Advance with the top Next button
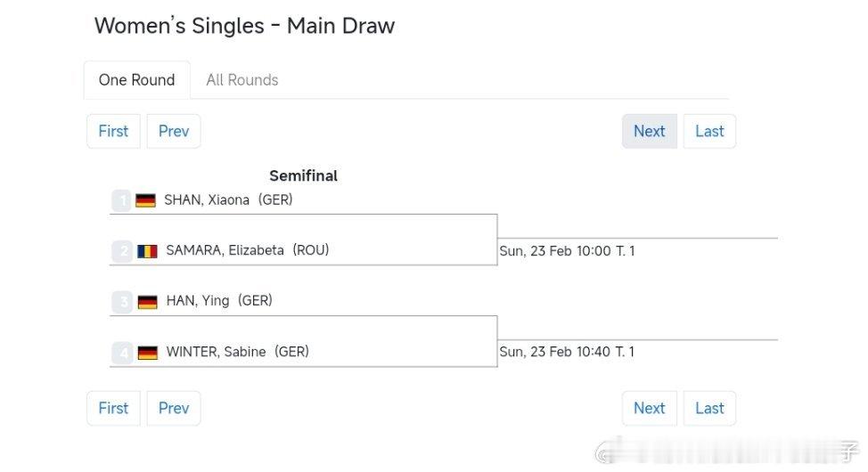This screenshot has height=472, width=868. tap(650, 131)
